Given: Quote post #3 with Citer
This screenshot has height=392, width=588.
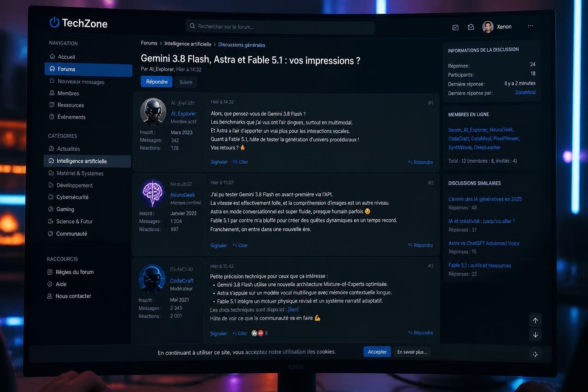Looking at the screenshot, I should (x=240, y=333).
